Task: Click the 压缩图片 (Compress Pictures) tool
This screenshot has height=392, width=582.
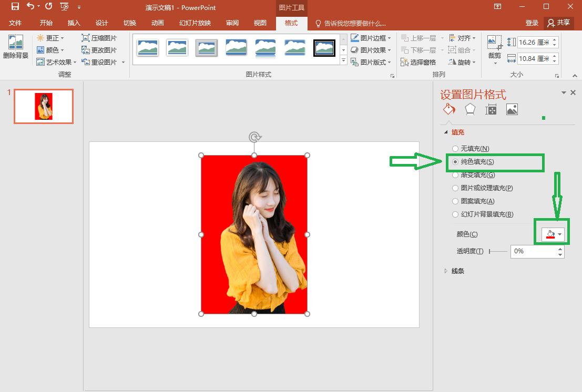Action: pyautogui.click(x=100, y=37)
